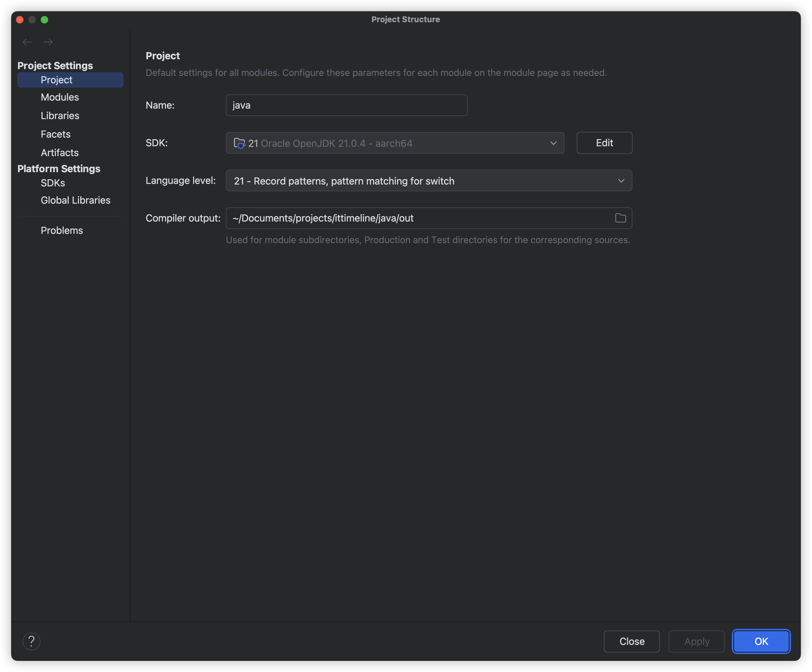The height and width of the screenshot is (672, 812).
Task: Click the green macOS zoom button
Action: (x=44, y=20)
